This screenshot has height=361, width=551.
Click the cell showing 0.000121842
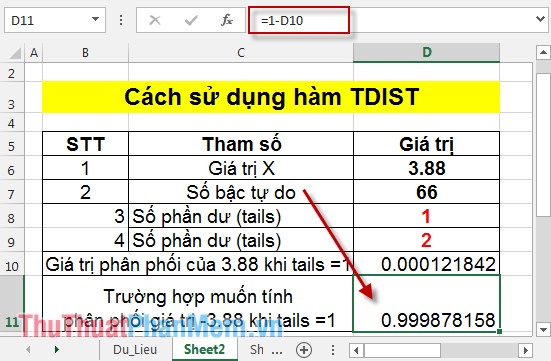tap(426, 264)
